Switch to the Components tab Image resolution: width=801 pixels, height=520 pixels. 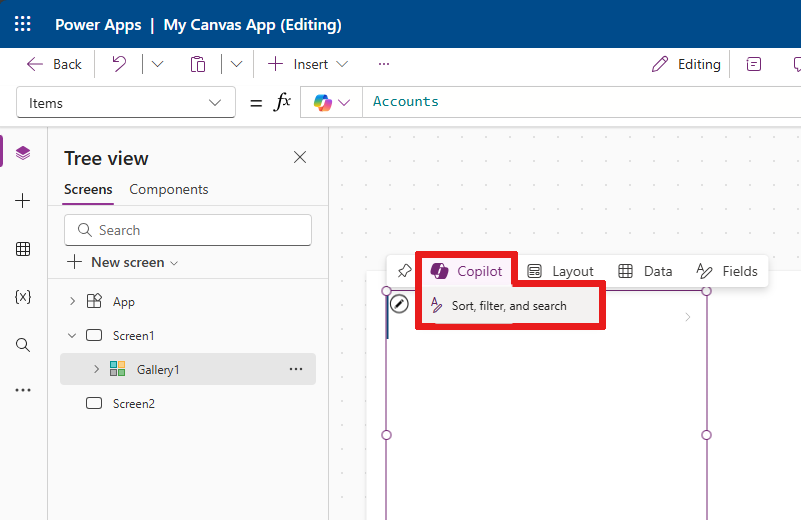169,190
